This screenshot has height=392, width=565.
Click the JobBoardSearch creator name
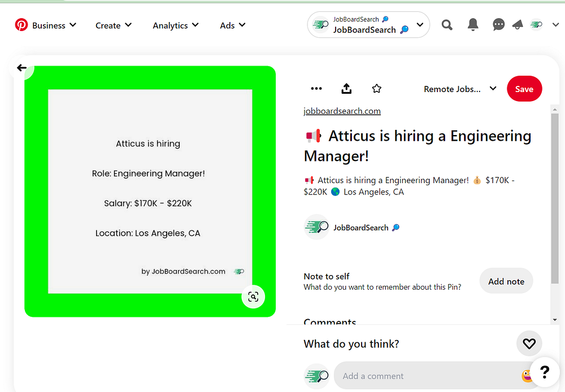[360, 228]
